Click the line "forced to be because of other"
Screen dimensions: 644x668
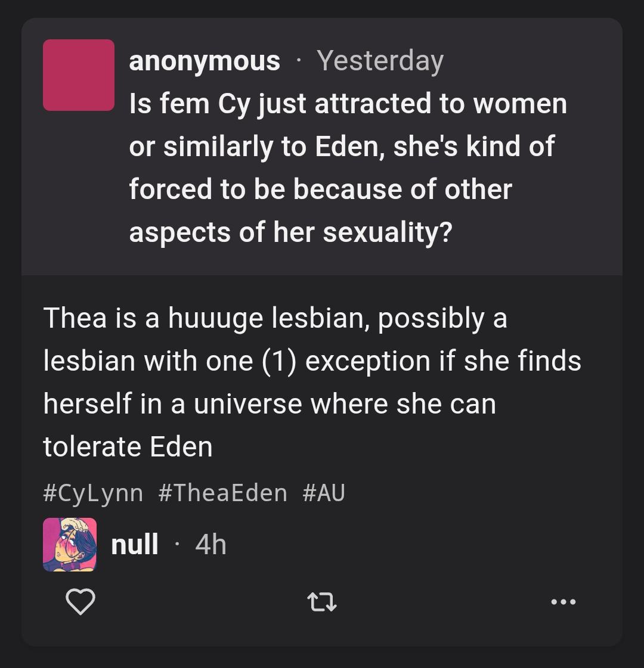[320, 189]
